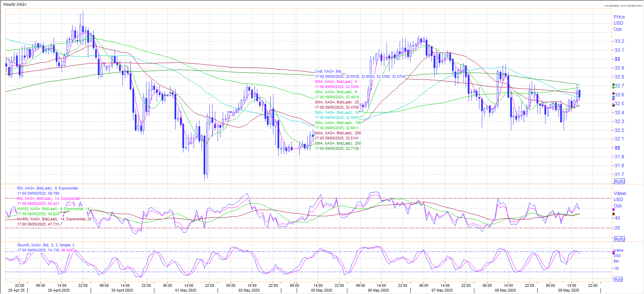Click the Auto scale button on RSI panel

[619, 239]
